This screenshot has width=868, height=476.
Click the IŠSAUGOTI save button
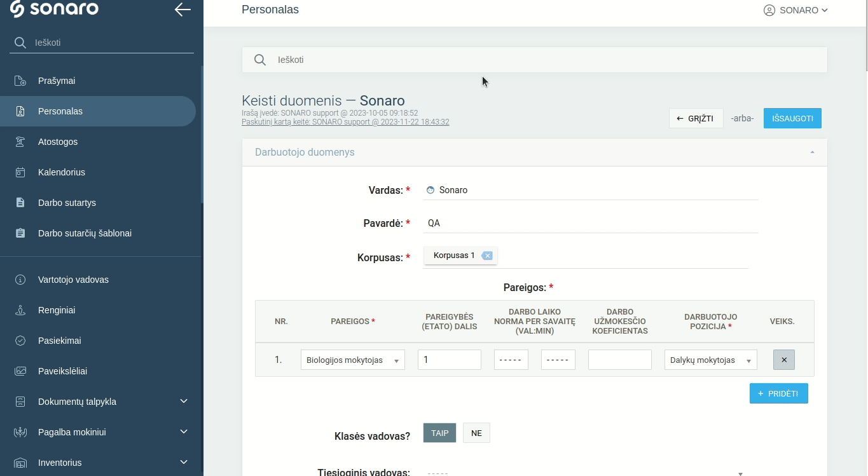(792, 118)
